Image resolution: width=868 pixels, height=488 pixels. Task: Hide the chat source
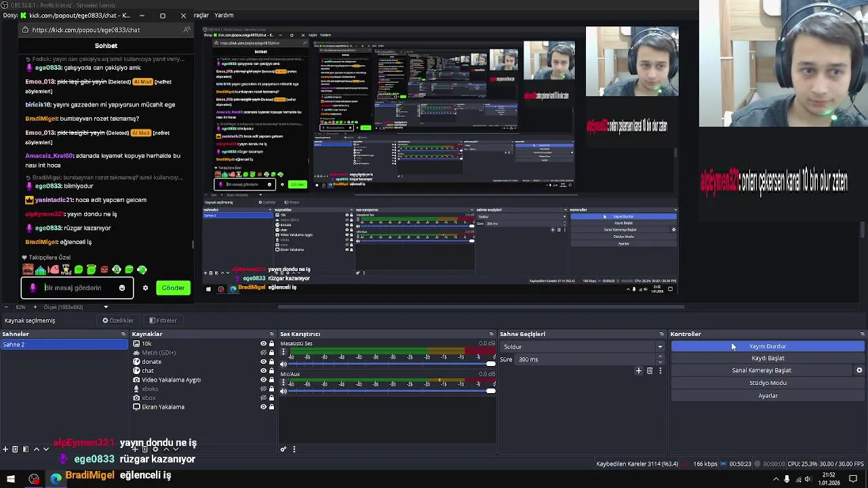[x=263, y=371]
